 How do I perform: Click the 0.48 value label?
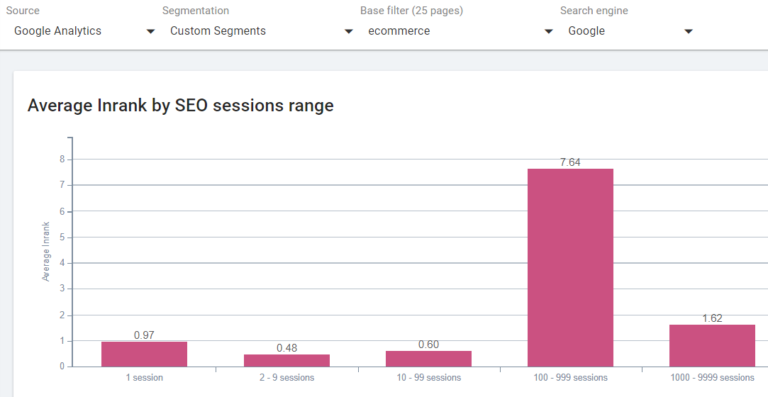(287, 348)
